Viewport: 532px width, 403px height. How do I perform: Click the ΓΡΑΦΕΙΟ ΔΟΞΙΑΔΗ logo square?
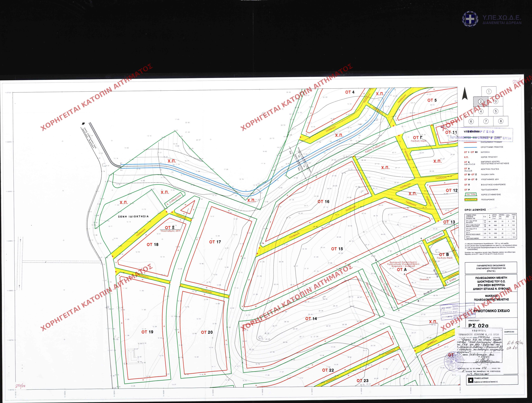pos(470,380)
